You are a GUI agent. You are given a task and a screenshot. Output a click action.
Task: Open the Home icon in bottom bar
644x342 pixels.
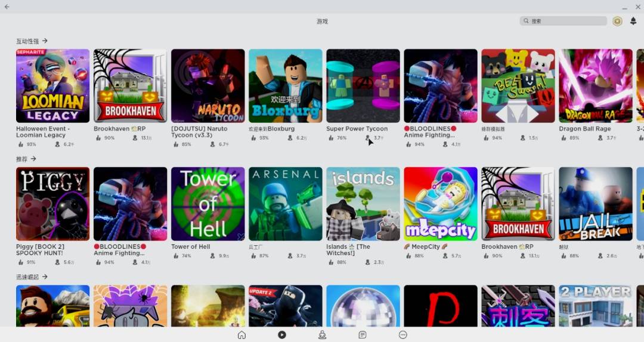(241, 335)
